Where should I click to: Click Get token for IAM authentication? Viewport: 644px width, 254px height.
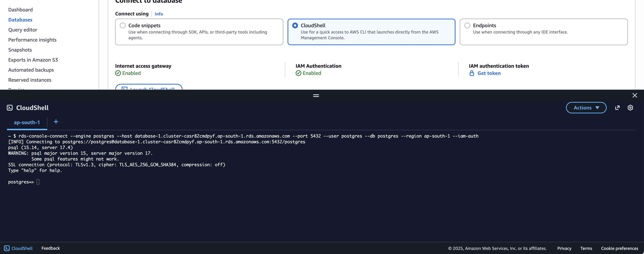pos(489,73)
